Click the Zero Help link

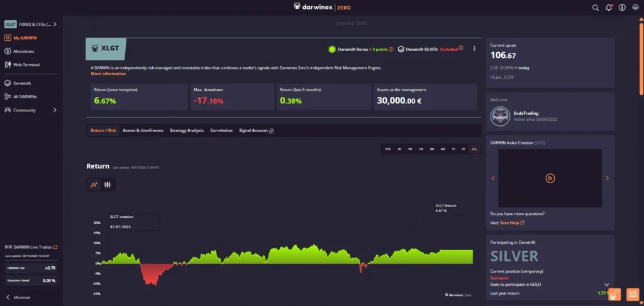[509, 223]
